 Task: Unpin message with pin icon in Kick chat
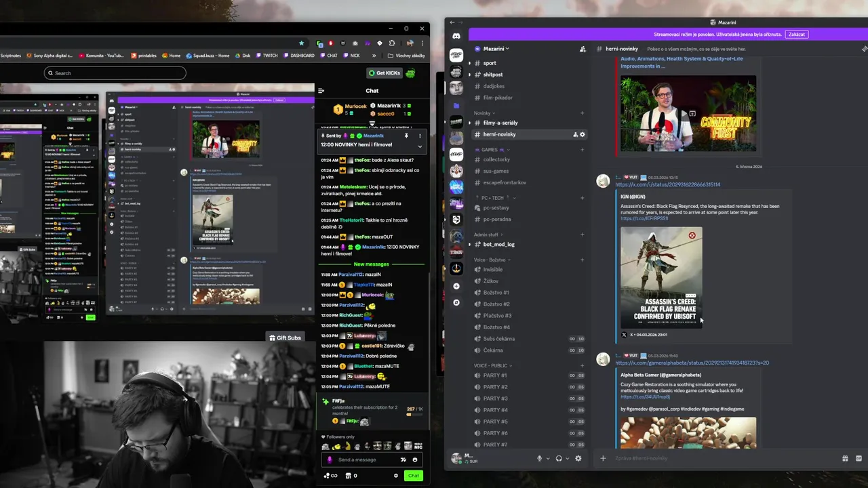point(406,136)
